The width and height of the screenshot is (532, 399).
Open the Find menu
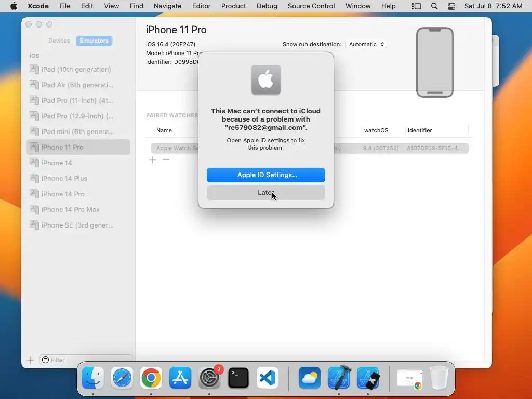[x=137, y=6]
